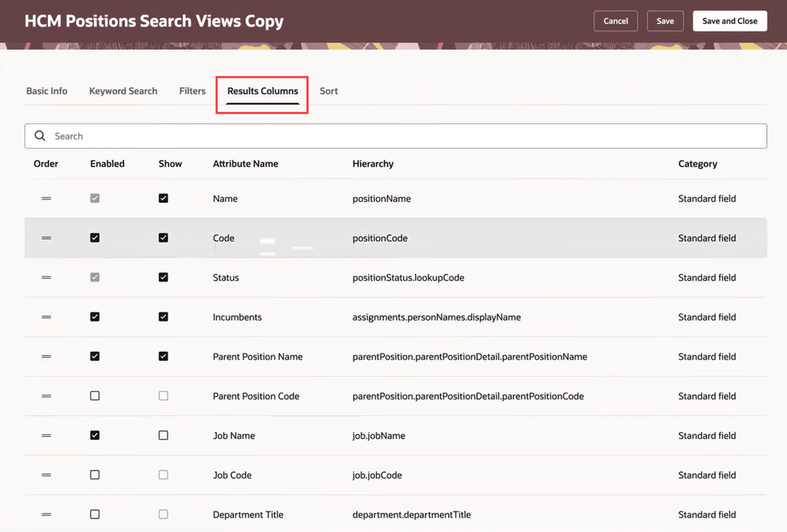
Task: Select assignments.personNames.displayName cell
Action: click(x=436, y=317)
